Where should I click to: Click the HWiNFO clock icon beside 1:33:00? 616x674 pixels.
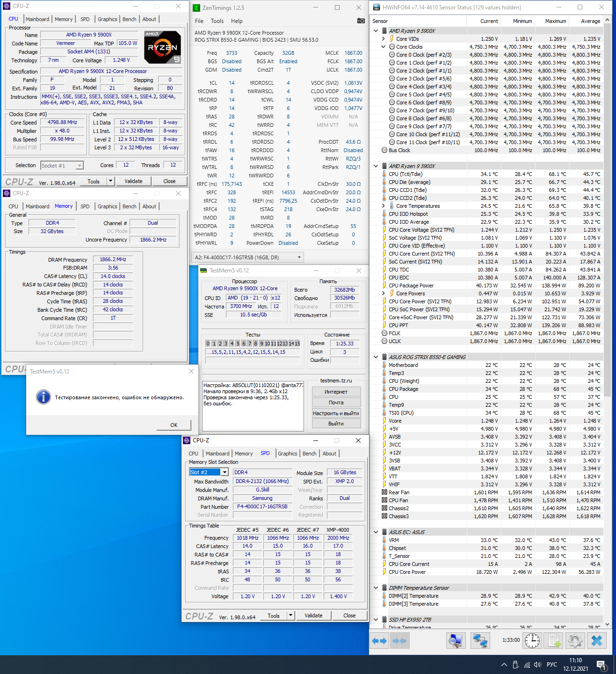pos(532,641)
